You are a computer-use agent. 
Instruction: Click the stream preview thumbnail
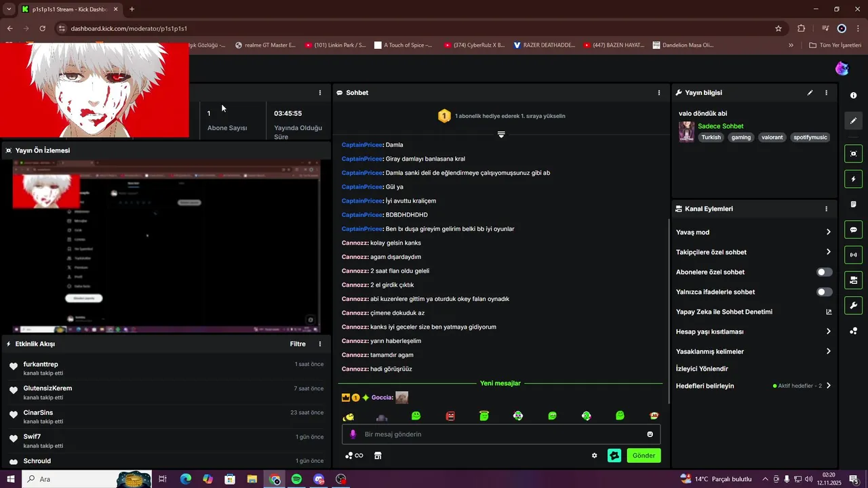pyautogui.click(x=166, y=247)
